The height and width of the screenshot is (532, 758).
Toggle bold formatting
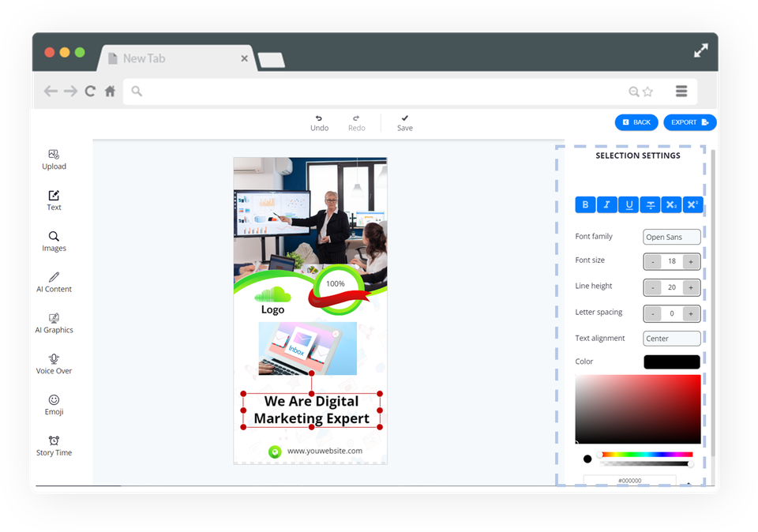(x=585, y=204)
